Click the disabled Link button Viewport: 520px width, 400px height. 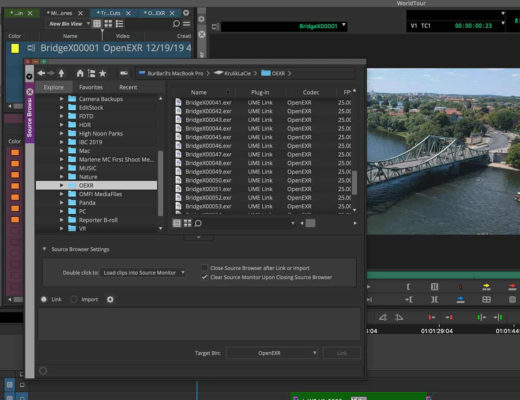pos(342,353)
